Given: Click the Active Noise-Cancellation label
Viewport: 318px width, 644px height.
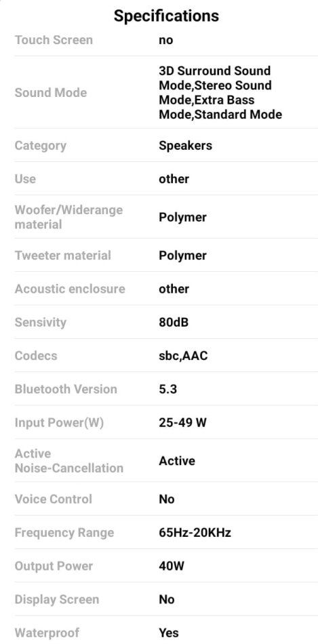Looking at the screenshot, I should (x=69, y=460).
